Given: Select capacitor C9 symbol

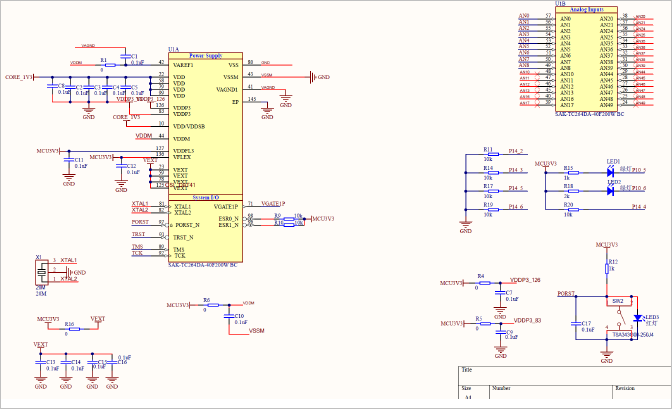Looking at the screenshot, I should (500, 332).
